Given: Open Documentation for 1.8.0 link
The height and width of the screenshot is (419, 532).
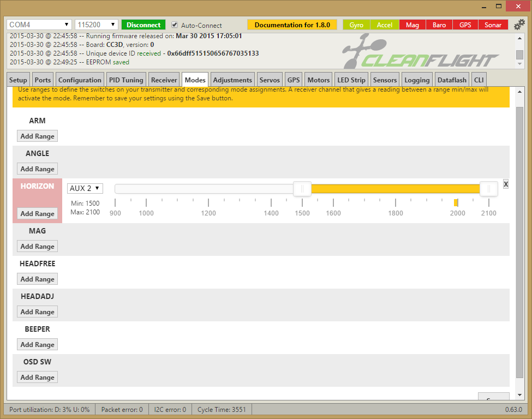Looking at the screenshot, I should [x=292, y=25].
